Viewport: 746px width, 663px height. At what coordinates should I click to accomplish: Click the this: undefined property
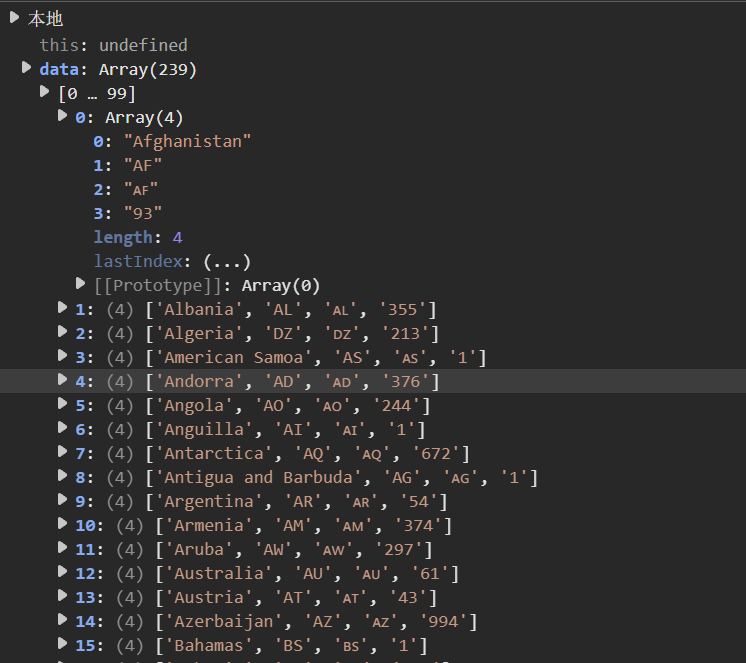(113, 45)
